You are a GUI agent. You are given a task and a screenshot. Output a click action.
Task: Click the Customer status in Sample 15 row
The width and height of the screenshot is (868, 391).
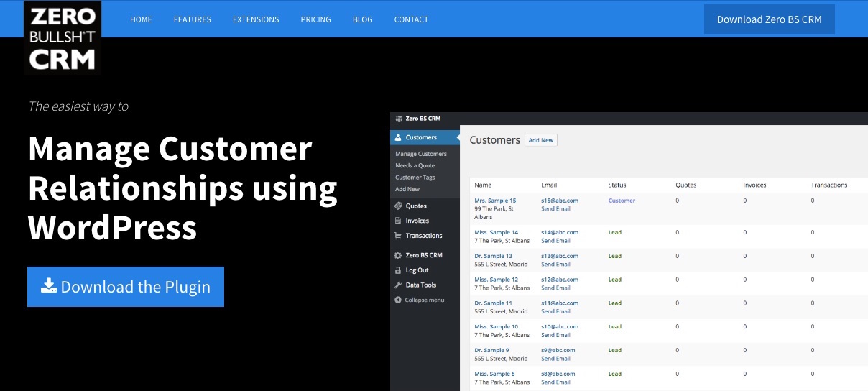622,201
